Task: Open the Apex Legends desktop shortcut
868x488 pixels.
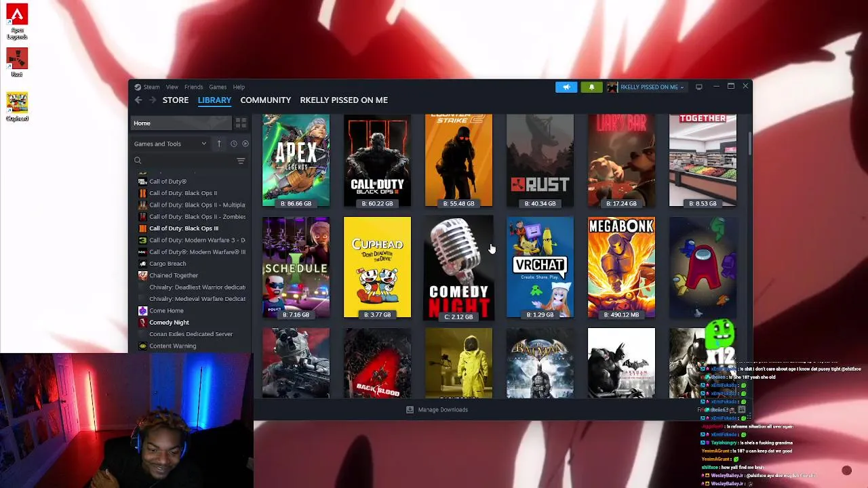Action: (17, 22)
